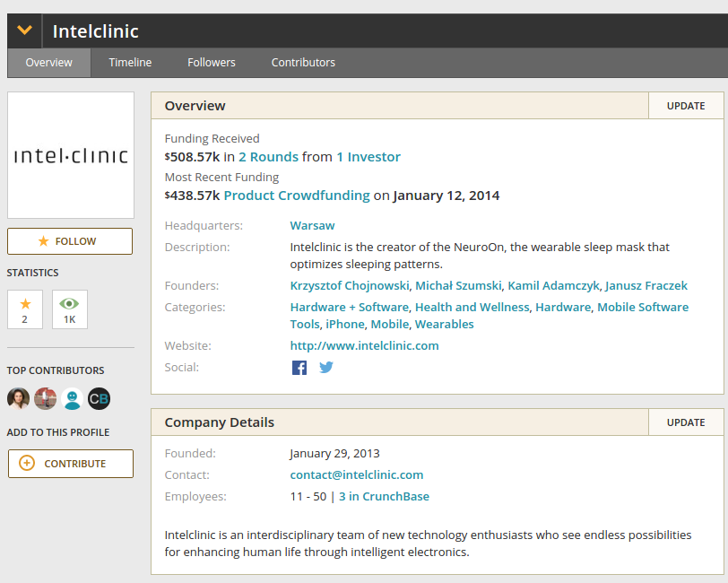Switch to the Timeline tab
The width and height of the screenshot is (728, 583).
coord(130,63)
